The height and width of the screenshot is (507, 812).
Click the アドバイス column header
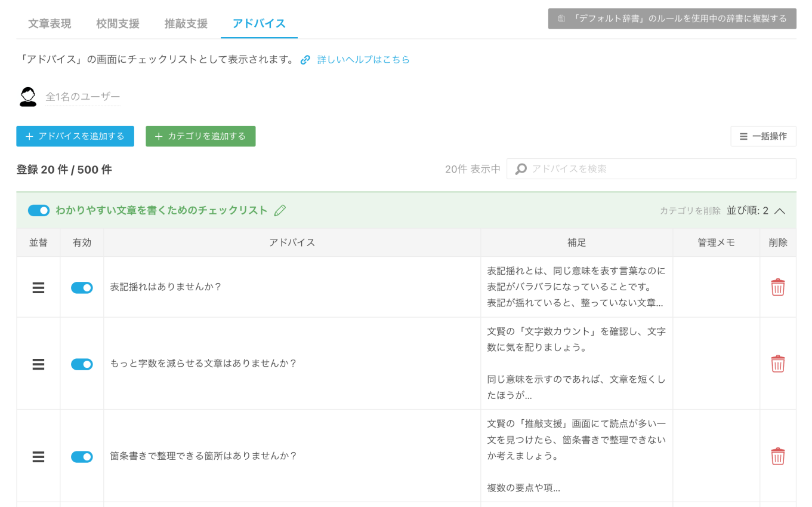pyautogui.click(x=292, y=242)
